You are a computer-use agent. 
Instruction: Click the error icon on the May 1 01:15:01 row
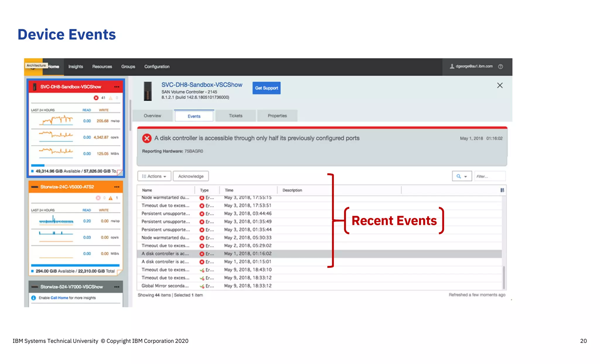202,262
